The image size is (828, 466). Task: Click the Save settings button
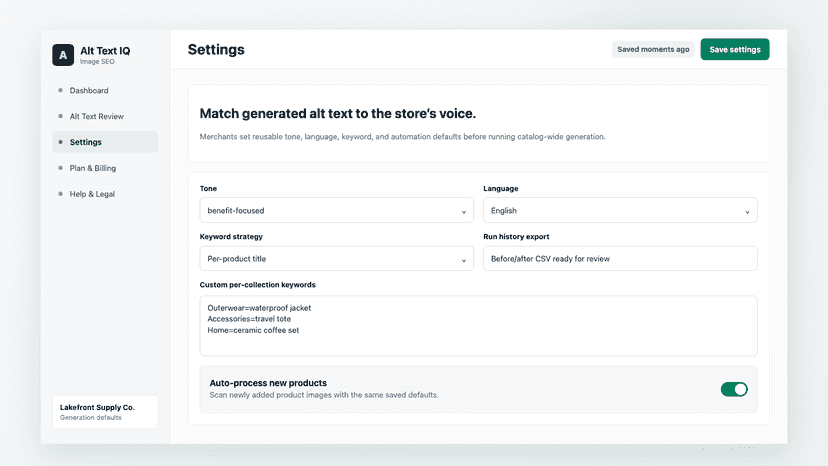coord(735,49)
